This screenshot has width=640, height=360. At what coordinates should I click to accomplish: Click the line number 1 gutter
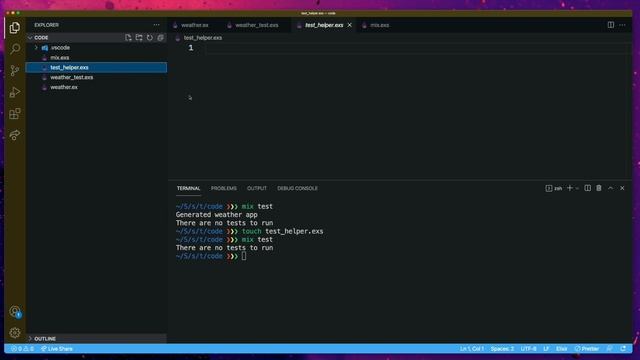[191, 48]
